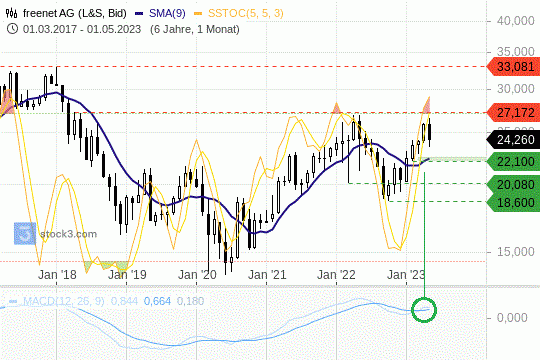
Task: Select the SMA(9) indicator label
Action: pyautogui.click(x=167, y=13)
